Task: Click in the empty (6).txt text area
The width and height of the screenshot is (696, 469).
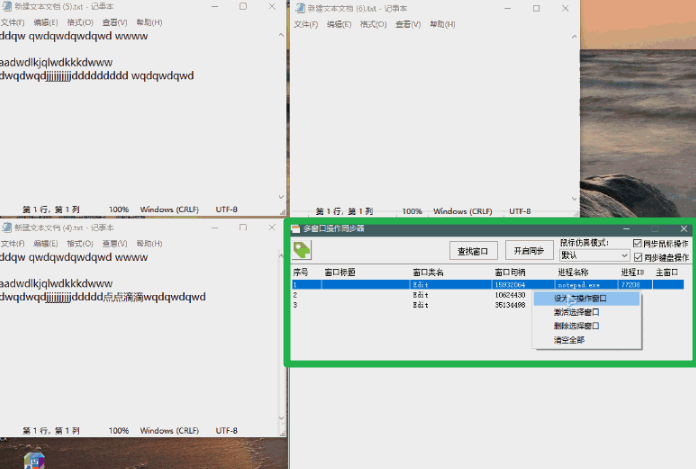Action: (x=430, y=118)
